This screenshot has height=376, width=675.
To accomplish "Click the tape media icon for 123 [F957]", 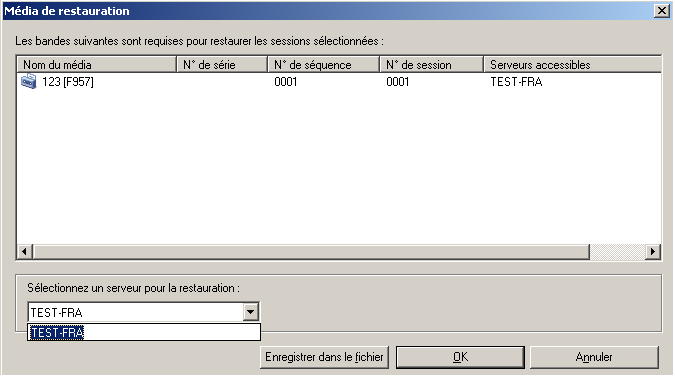I will [x=28, y=81].
